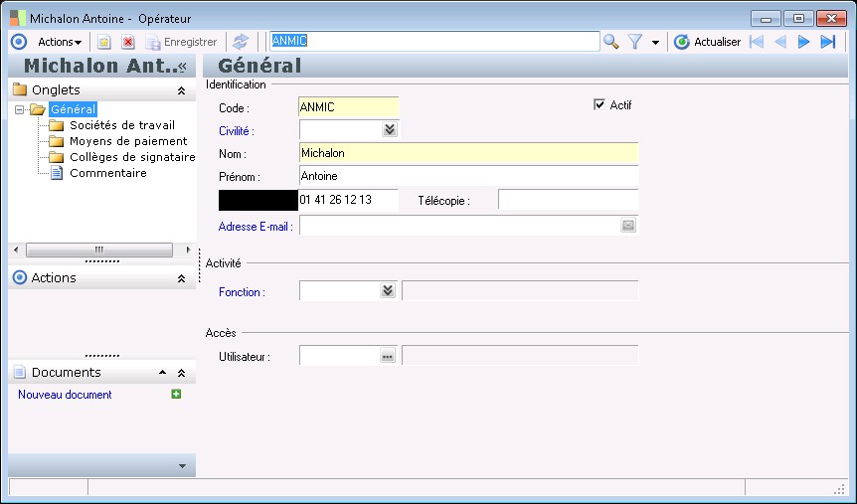Image resolution: width=857 pixels, height=504 pixels.
Task: Click the filter funnel icon
Action: coord(634,42)
